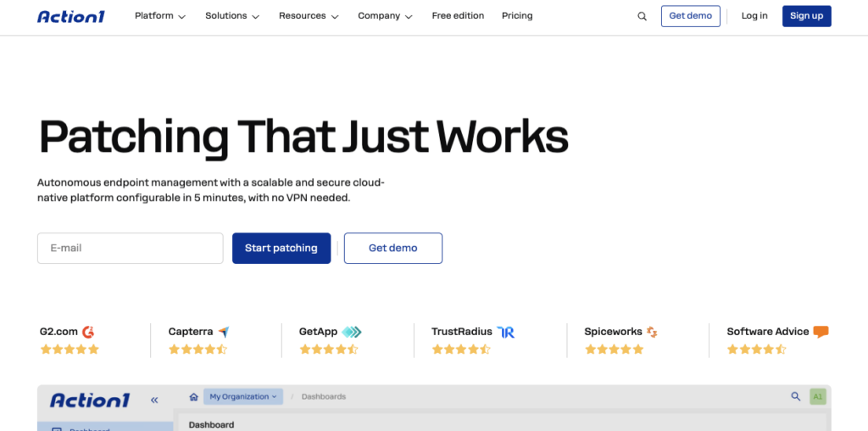Click the Start patching button
Viewport: 868px width, 431px height.
pyautogui.click(x=281, y=249)
